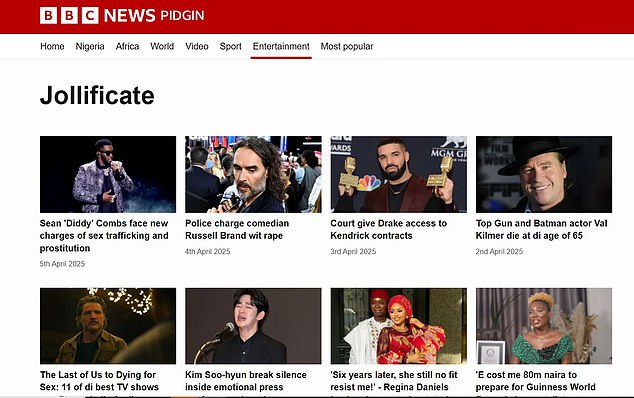The width and height of the screenshot is (634, 398).
Task: Open the Africa section
Action: pyautogui.click(x=127, y=47)
